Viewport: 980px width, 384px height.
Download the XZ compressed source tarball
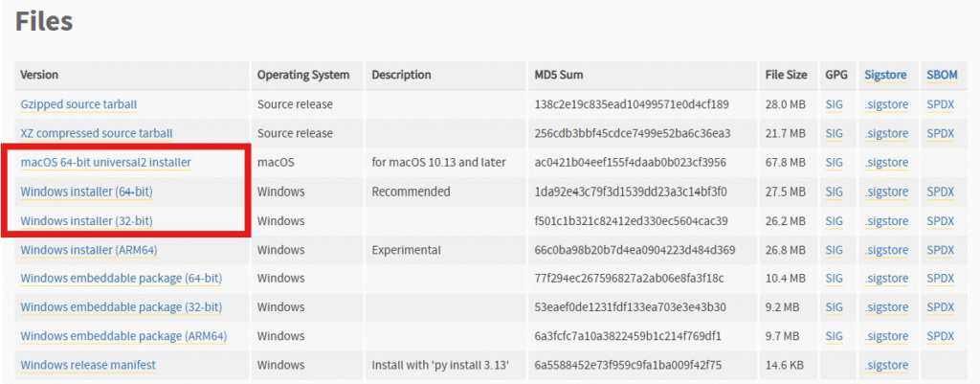[97, 133]
